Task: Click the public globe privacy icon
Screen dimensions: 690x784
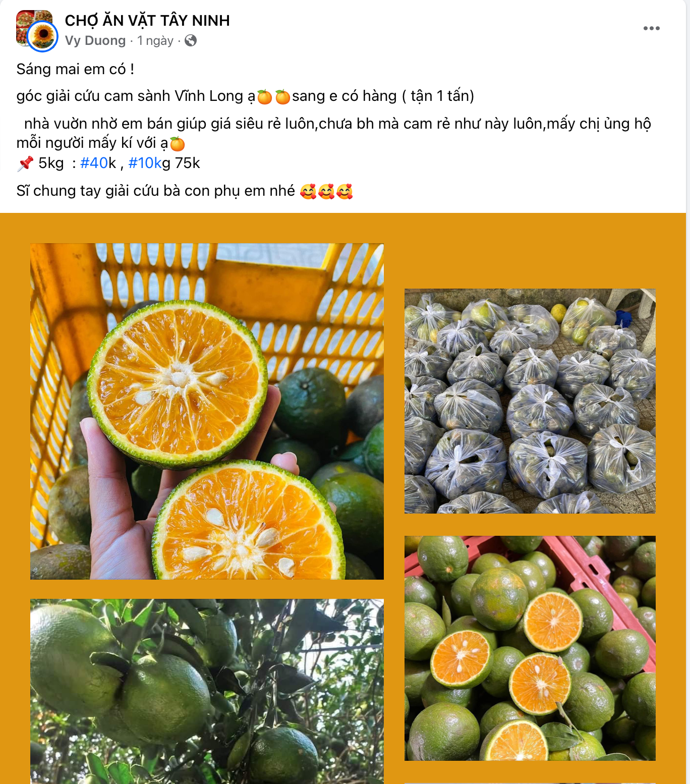Action: (x=191, y=40)
